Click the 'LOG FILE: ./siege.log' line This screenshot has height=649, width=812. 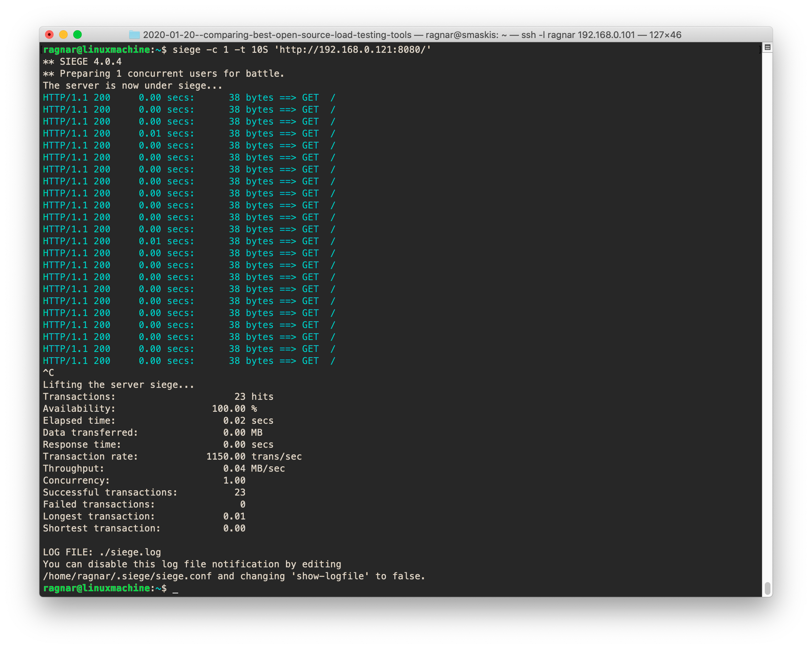(x=102, y=552)
